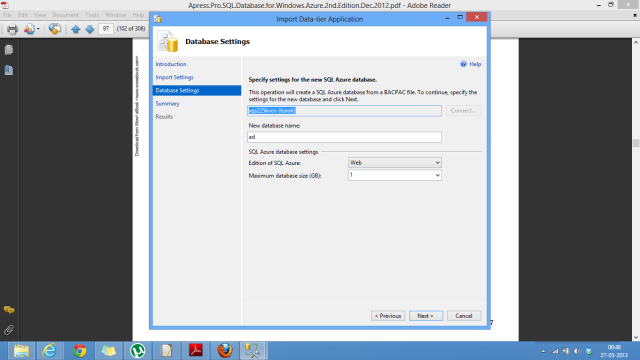The height and width of the screenshot is (360, 640).
Task: Go to the Summary wizard step
Action: click(167, 104)
